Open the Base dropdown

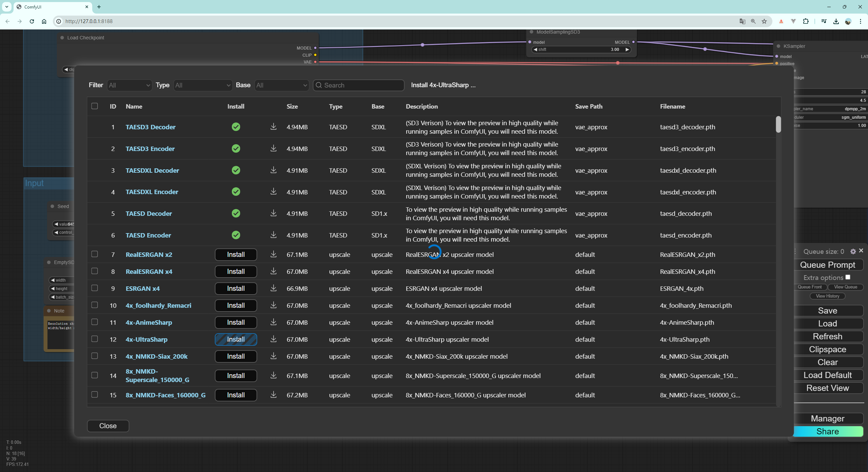click(x=281, y=85)
